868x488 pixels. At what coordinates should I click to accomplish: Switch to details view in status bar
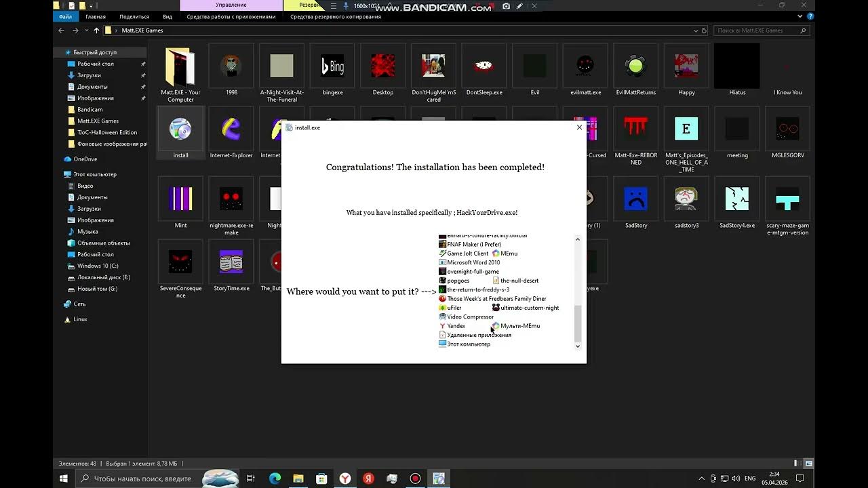(x=799, y=464)
